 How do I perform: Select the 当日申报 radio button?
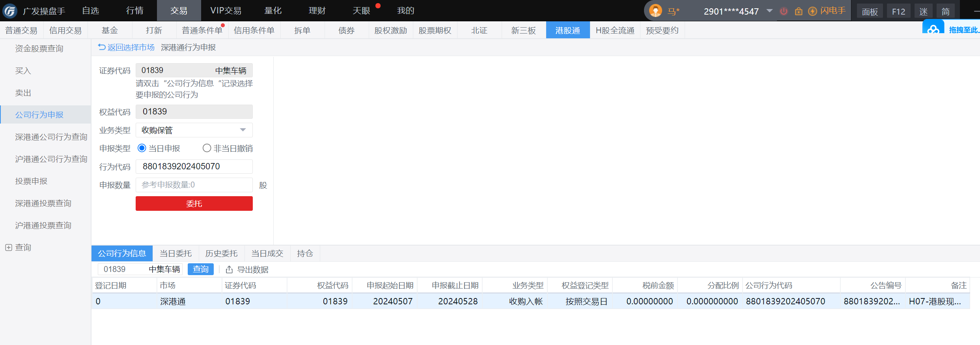coord(142,148)
